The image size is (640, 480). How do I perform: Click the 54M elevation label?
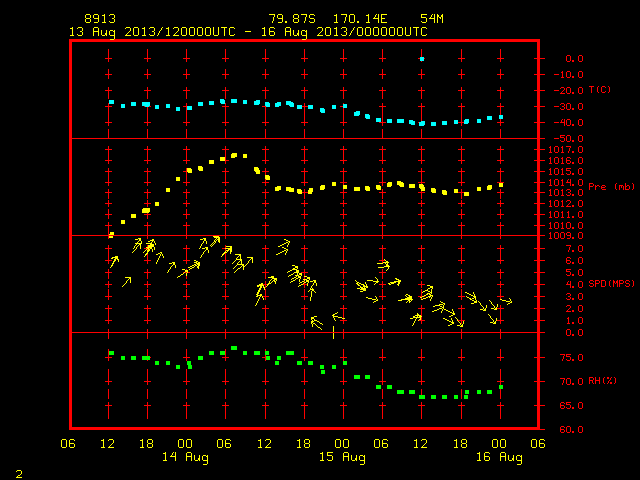tap(432, 19)
